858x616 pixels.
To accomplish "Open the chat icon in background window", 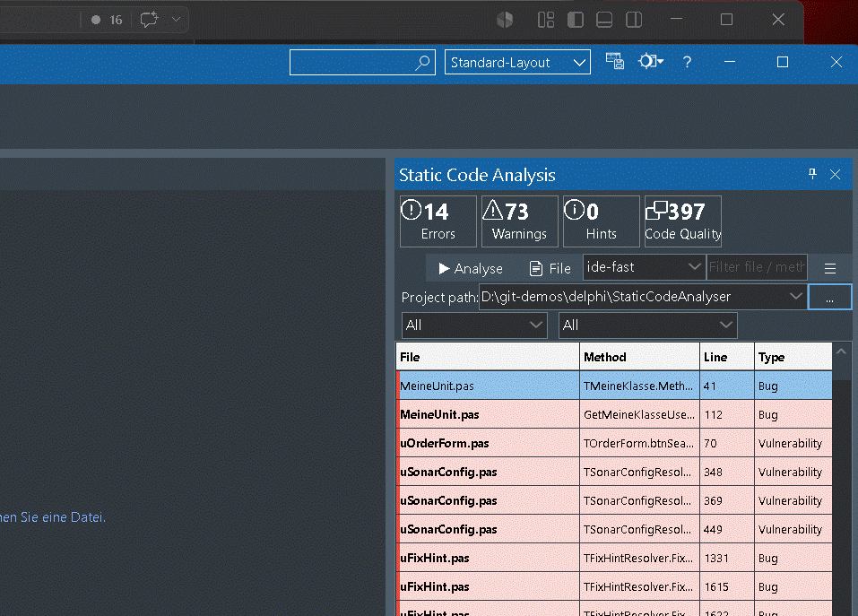I will 149,20.
